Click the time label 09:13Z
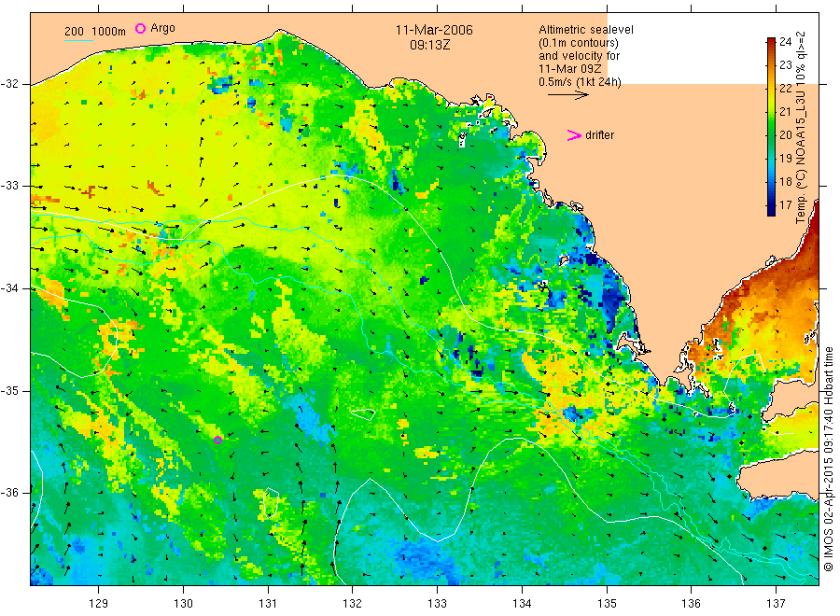The image size is (840, 616). (429, 45)
